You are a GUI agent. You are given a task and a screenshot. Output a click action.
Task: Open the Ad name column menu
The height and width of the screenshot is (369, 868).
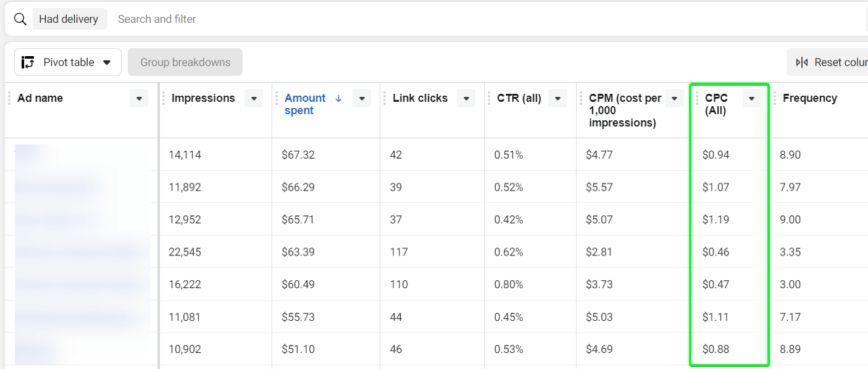(x=139, y=98)
